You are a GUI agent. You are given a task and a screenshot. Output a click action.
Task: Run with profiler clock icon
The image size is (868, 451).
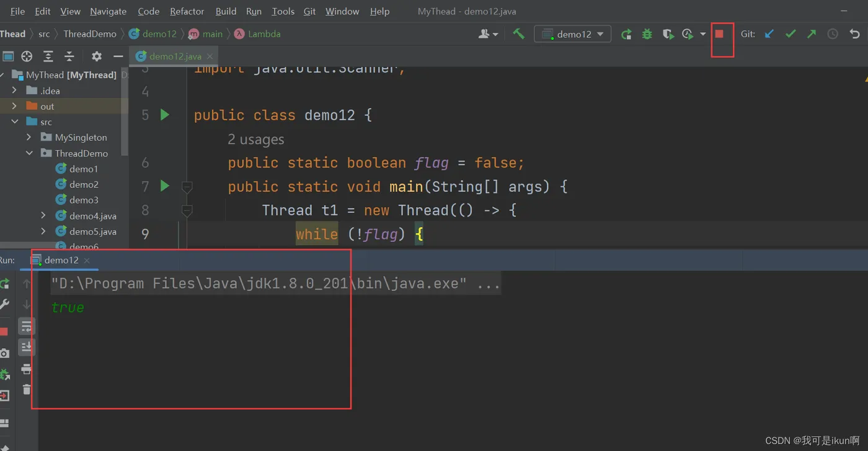[x=688, y=34]
